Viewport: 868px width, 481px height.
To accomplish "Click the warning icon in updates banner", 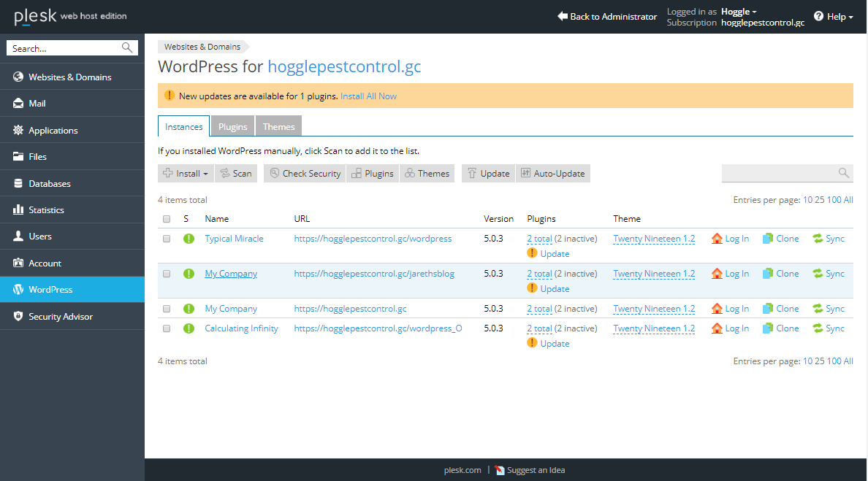I will coord(170,96).
